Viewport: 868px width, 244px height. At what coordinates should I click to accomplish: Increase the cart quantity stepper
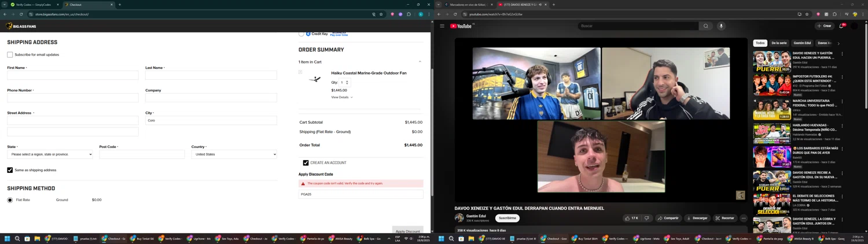coord(347,82)
